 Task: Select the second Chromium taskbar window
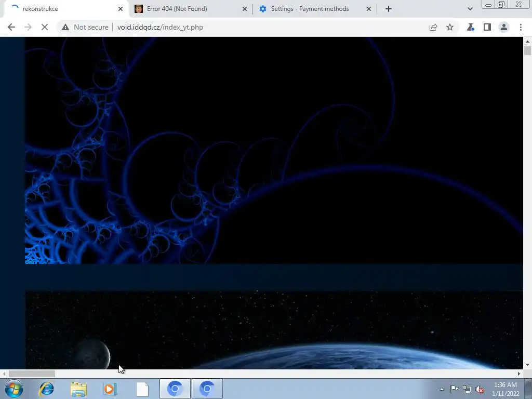click(x=207, y=389)
